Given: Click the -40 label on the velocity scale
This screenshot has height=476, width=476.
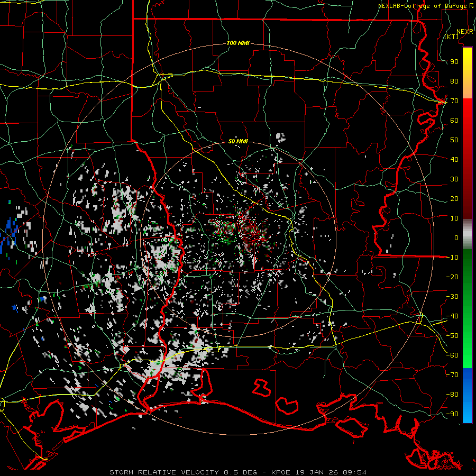Looking at the screenshot, I should (x=452, y=316).
